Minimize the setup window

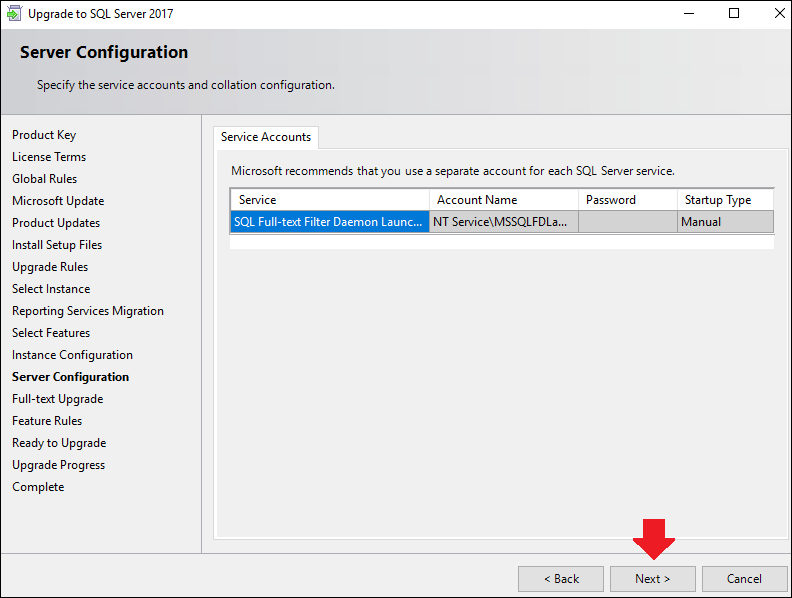click(689, 13)
